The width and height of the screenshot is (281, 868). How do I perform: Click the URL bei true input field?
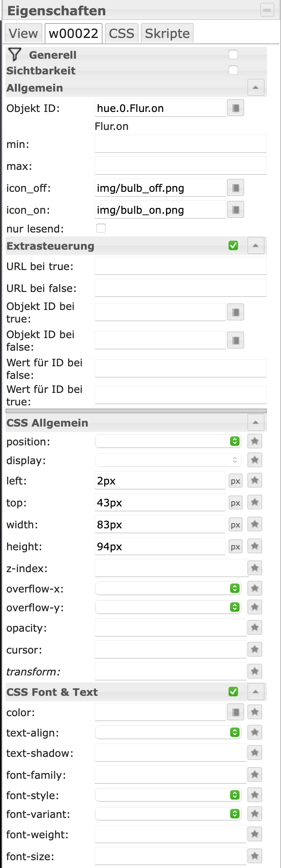180,266
